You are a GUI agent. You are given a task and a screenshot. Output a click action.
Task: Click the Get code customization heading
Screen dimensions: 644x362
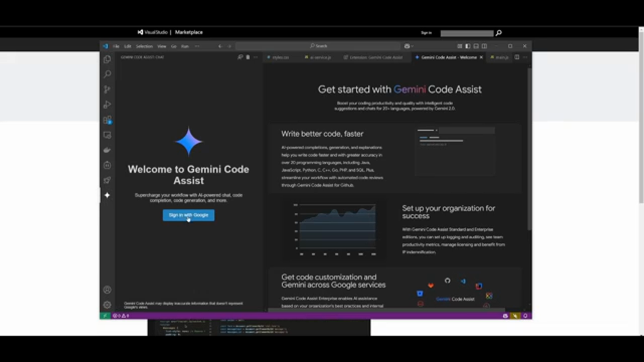333,281
